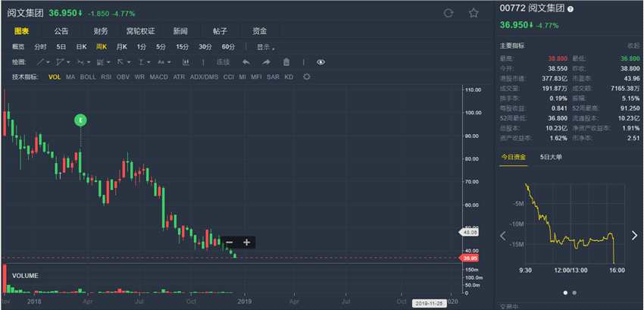
Task: Zoom in the chart with plus
Action: pos(246,242)
